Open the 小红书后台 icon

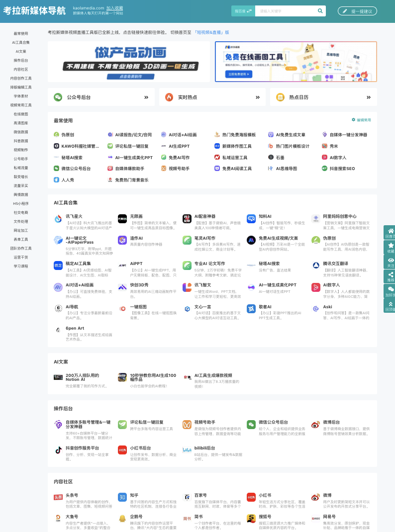[122, 450]
